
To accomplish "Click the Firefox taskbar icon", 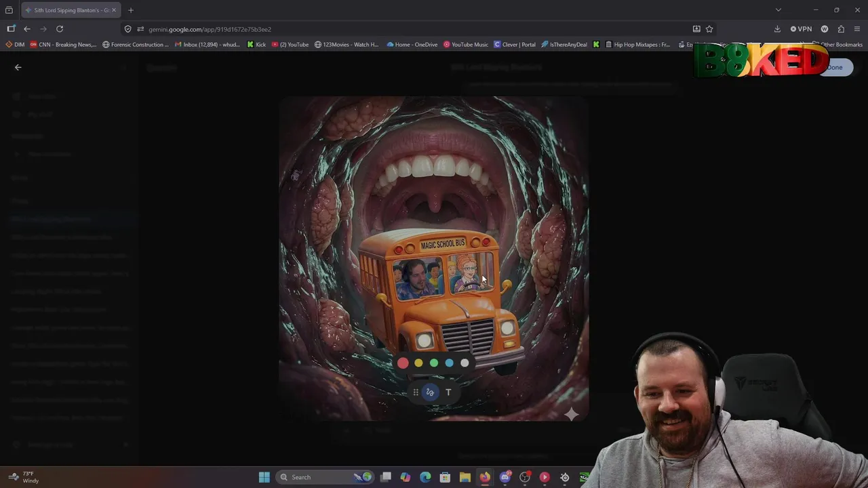I will [485, 477].
